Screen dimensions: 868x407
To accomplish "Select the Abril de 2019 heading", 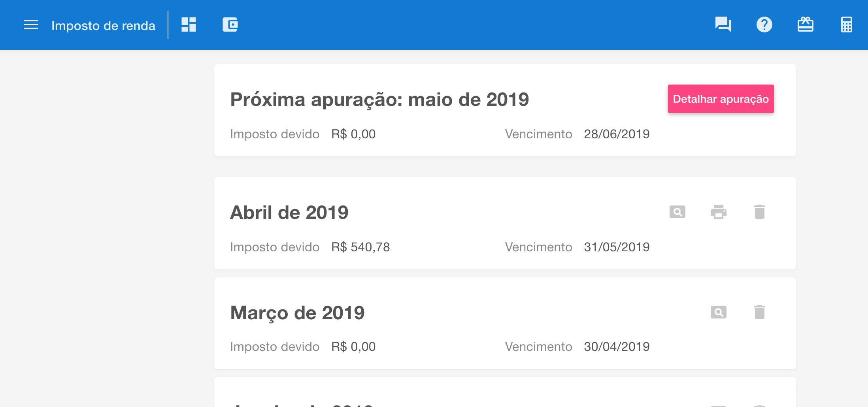I will [x=289, y=213].
